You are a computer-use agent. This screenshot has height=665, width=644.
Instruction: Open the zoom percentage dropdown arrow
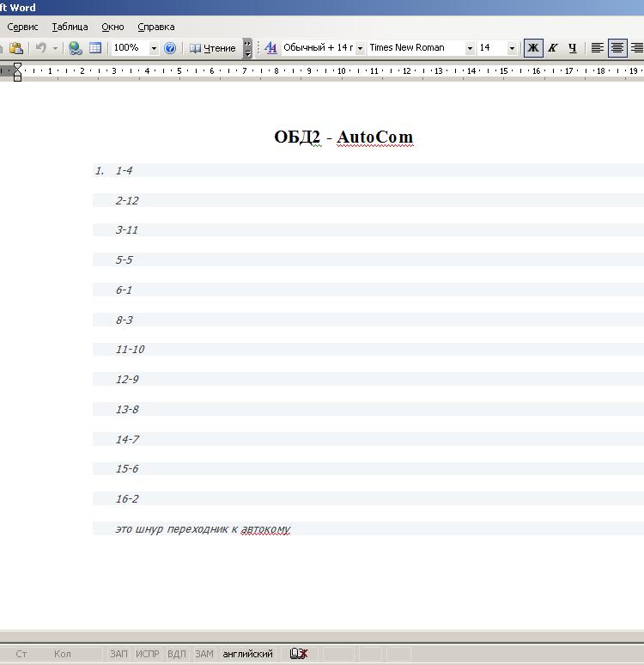click(154, 48)
